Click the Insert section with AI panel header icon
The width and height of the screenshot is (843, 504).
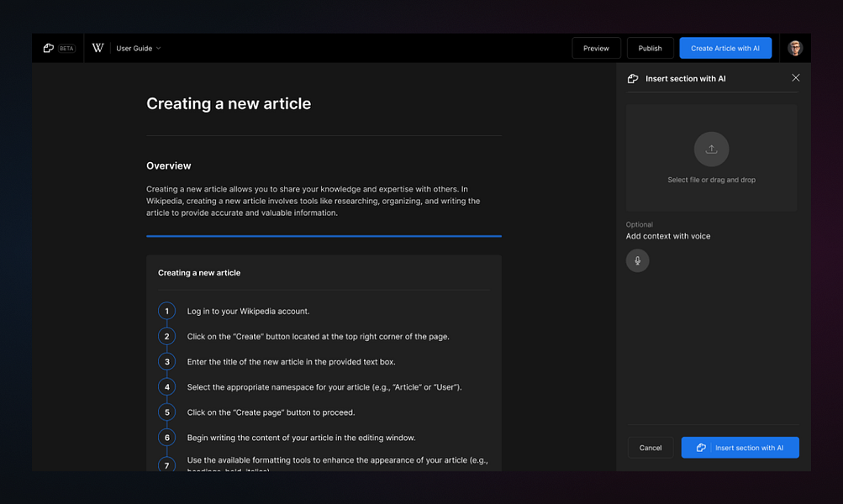point(633,78)
